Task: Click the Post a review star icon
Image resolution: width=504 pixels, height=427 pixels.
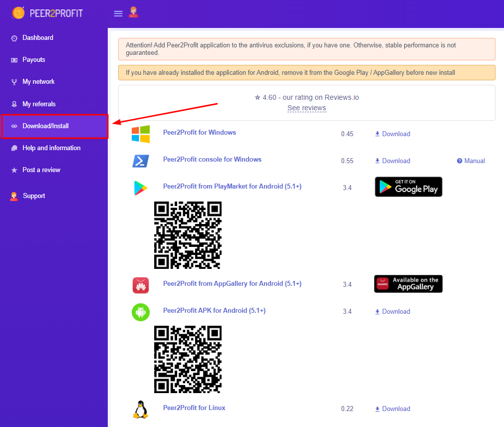Action: click(x=14, y=170)
